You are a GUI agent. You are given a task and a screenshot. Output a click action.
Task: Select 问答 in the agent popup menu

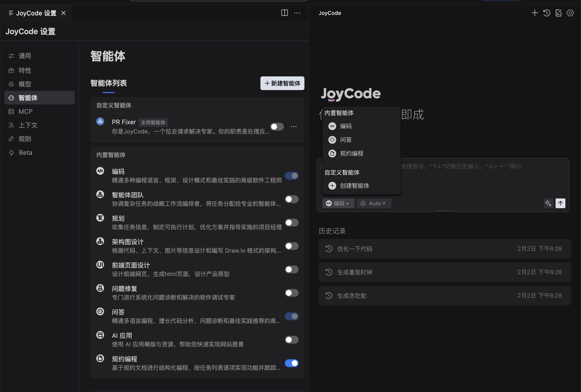tap(362, 140)
